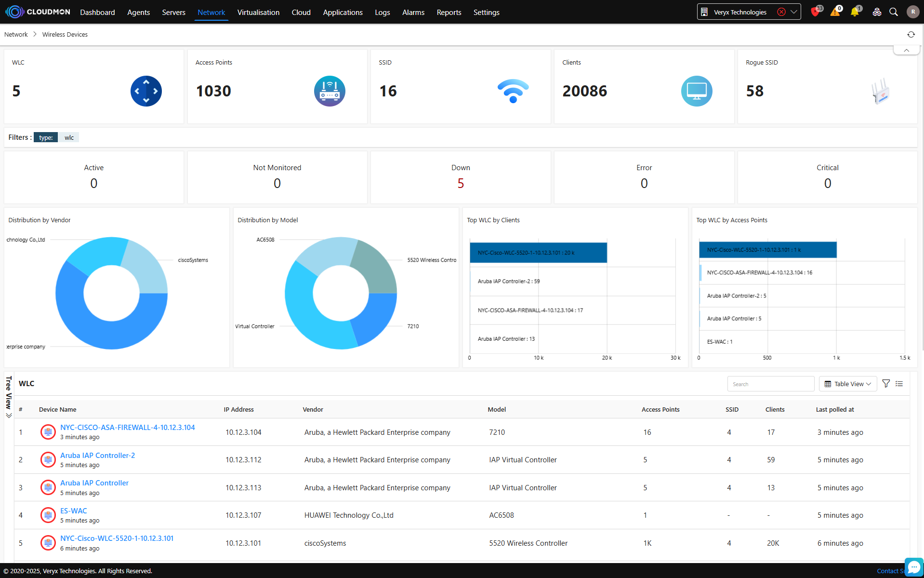
Task: Click the yellow bell notifications icon
Action: pyautogui.click(x=855, y=12)
